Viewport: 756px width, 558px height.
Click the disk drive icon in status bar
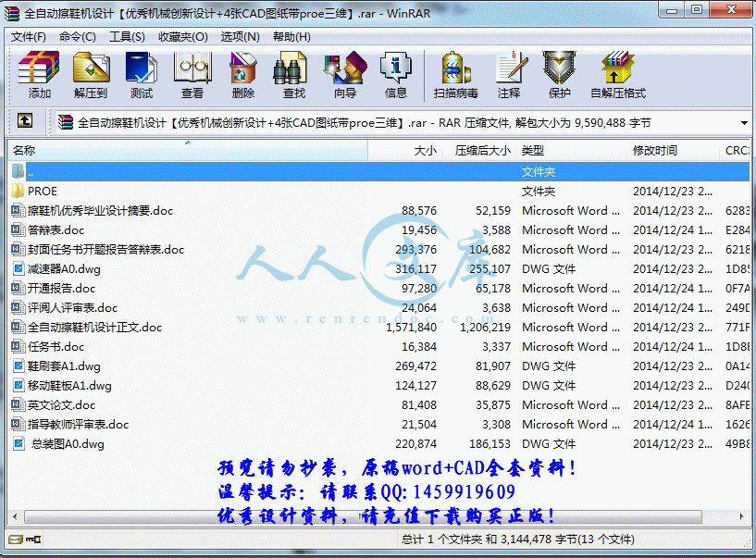tap(16, 539)
